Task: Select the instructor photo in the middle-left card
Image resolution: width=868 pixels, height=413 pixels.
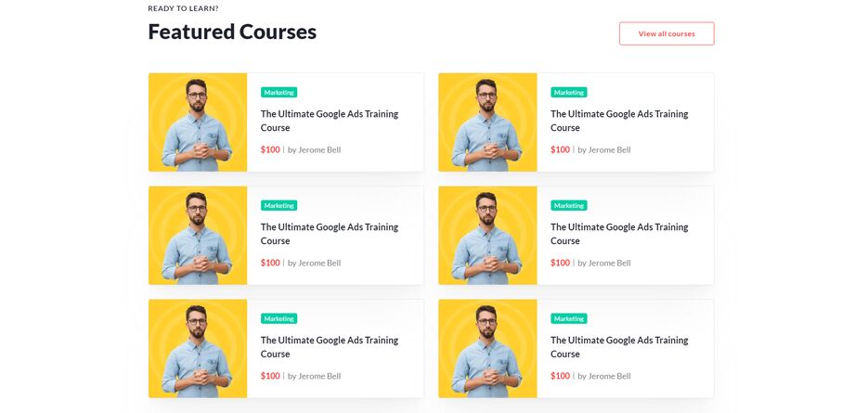Action: click(198, 236)
